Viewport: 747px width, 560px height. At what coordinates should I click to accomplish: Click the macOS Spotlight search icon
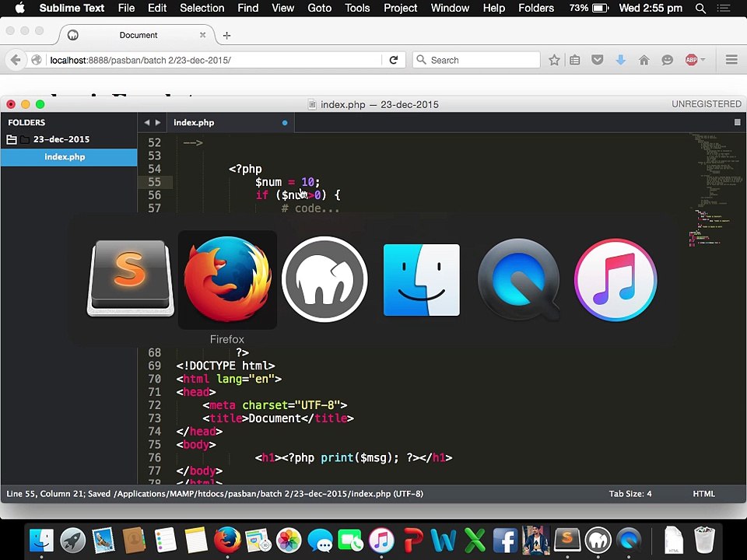click(700, 8)
